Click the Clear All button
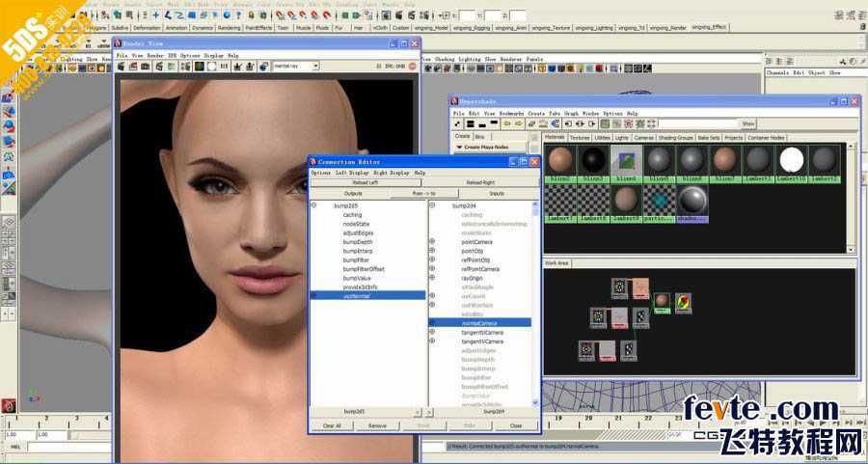 [332, 425]
